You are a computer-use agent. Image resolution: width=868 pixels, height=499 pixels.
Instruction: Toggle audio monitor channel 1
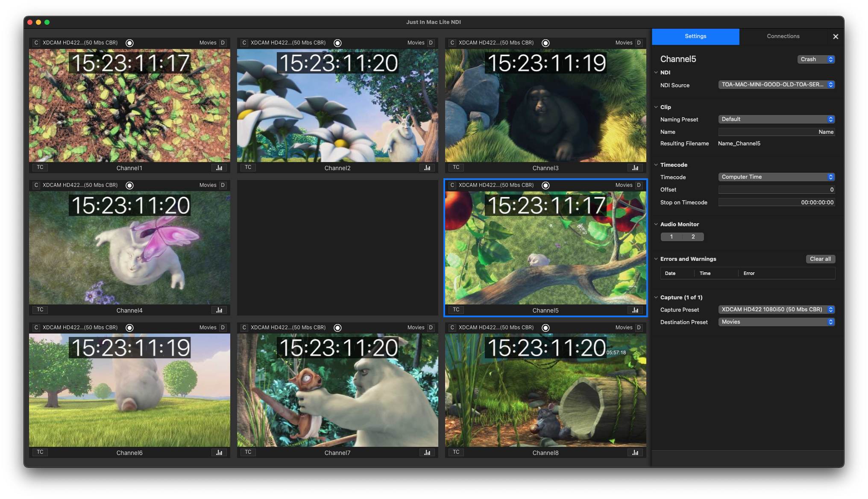click(x=672, y=236)
